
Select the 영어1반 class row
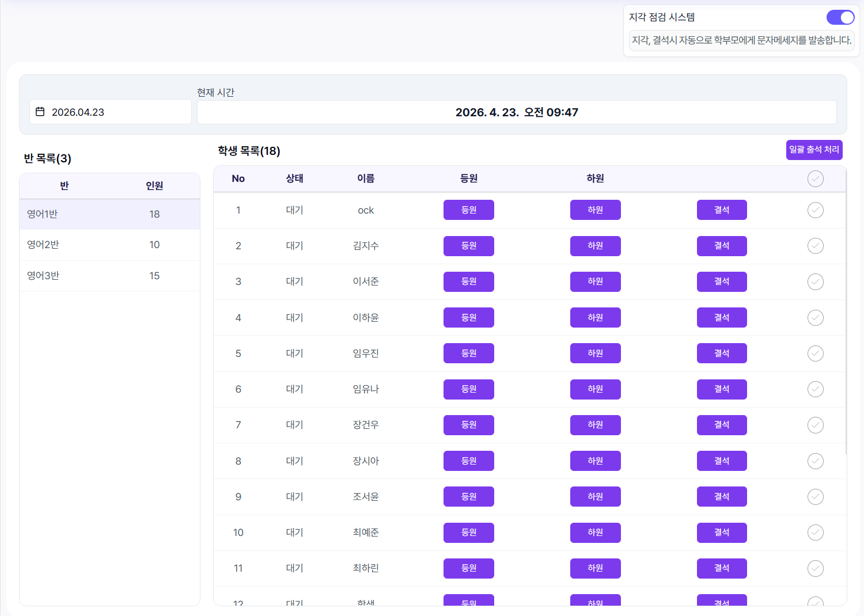[109, 214]
